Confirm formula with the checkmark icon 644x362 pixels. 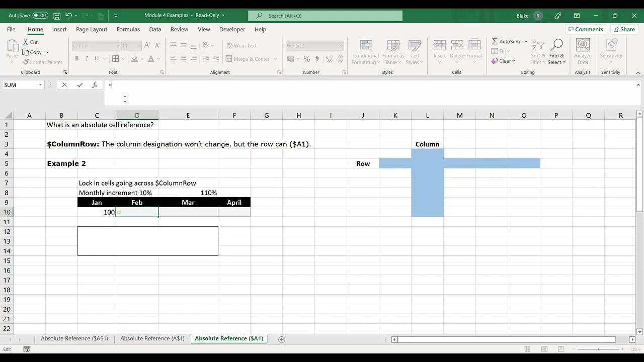79,85
